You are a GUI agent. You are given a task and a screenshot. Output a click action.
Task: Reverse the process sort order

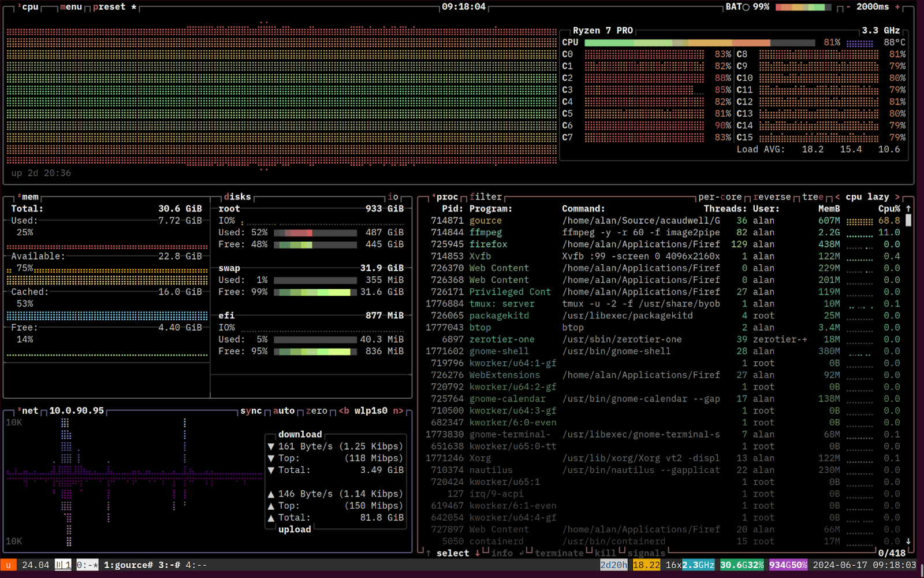(772, 197)
